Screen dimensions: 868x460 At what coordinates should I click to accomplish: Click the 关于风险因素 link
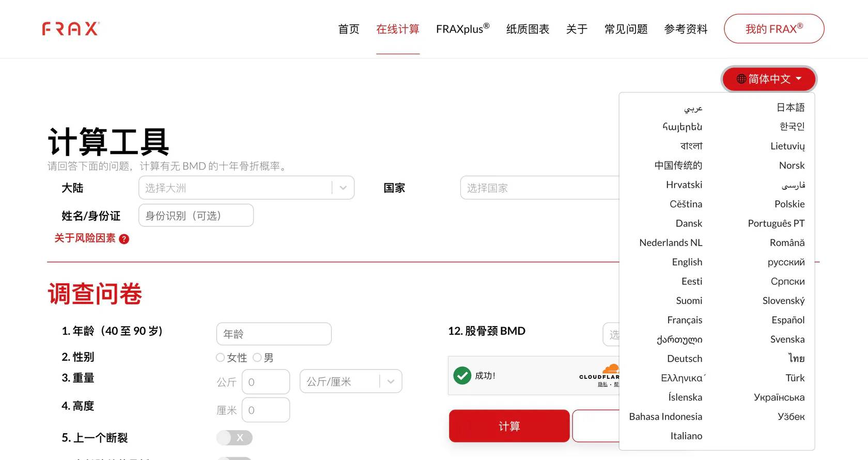85,238
